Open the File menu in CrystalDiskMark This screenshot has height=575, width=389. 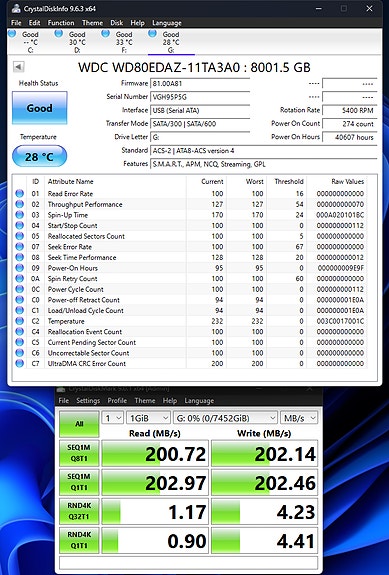coord(64,400)
